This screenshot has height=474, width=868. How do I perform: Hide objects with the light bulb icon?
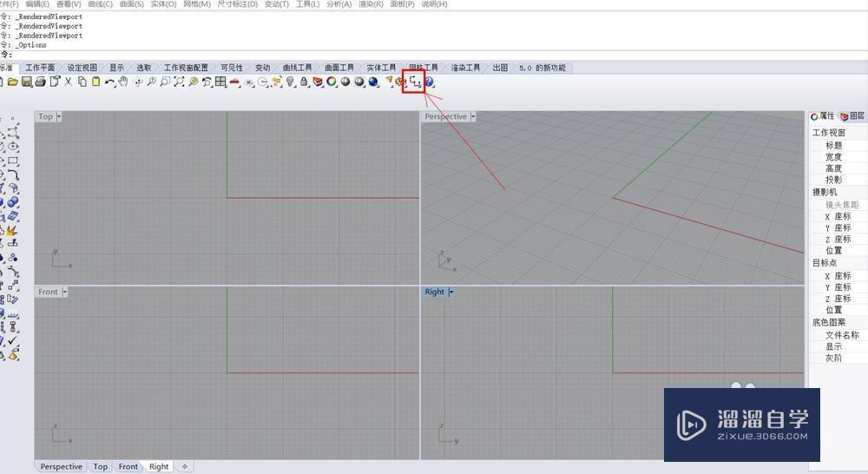pyautogui.click(x=290, y=82)
